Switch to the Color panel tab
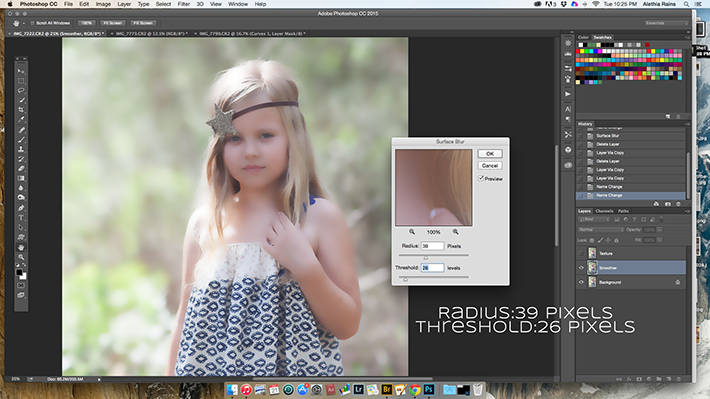The image size is (710, 399). 583,37
